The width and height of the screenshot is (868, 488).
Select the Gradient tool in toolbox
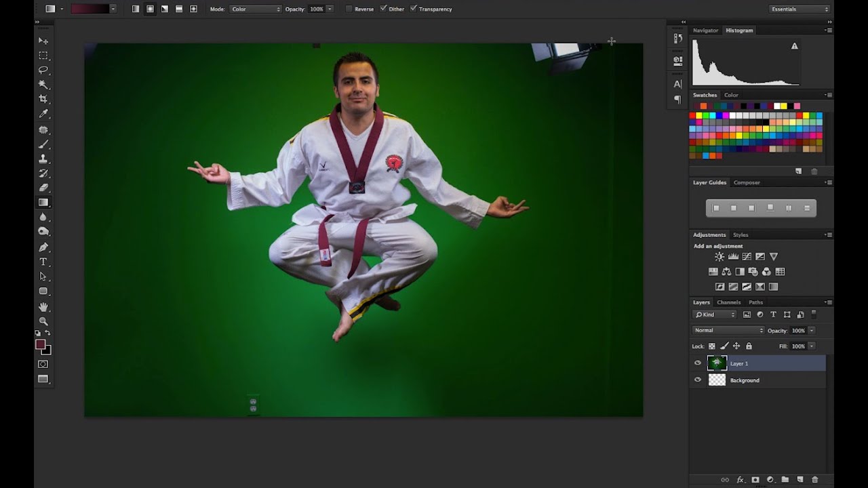coord(43,203)
